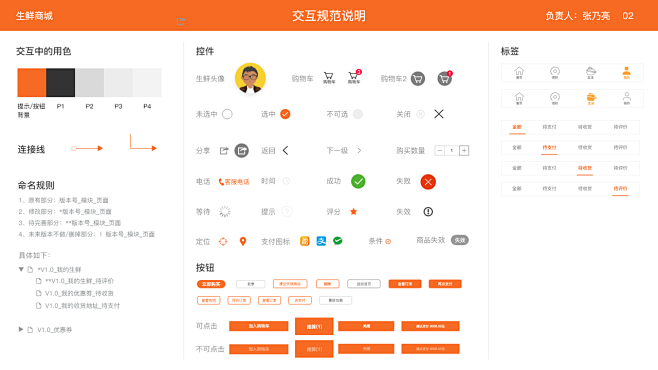Click the quantity field showing 1
The width and height of the screenshot is (658, 370).
[x=452, y=150]
